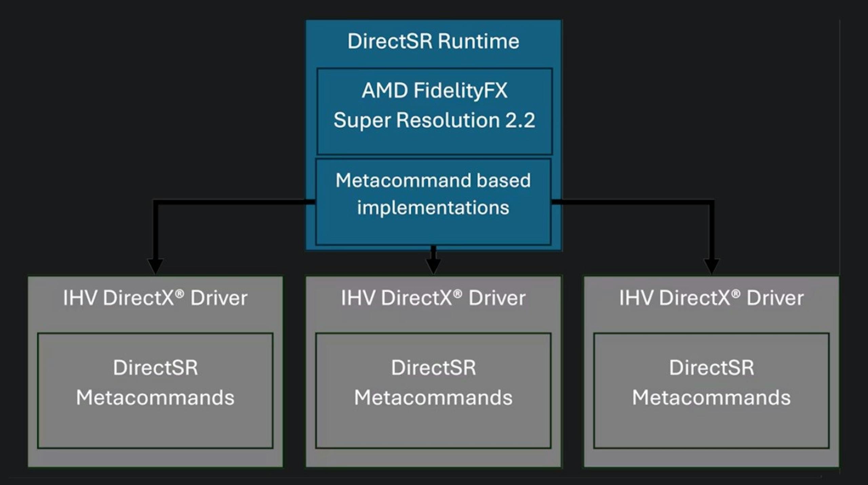The width and height of the screenshot is (868, 485).
Task: Click the "AMD FidelityFX Super Resolution 2.2" box
Action: (435, 111)
